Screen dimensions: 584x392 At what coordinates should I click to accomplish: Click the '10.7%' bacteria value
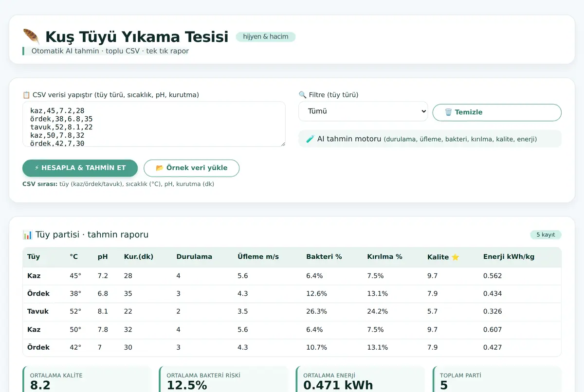[316, 347]
